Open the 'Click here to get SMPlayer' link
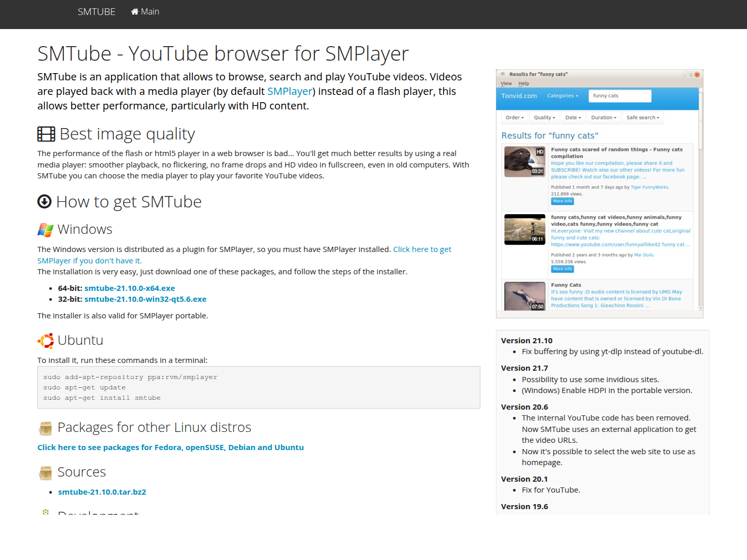 (244, 255)
